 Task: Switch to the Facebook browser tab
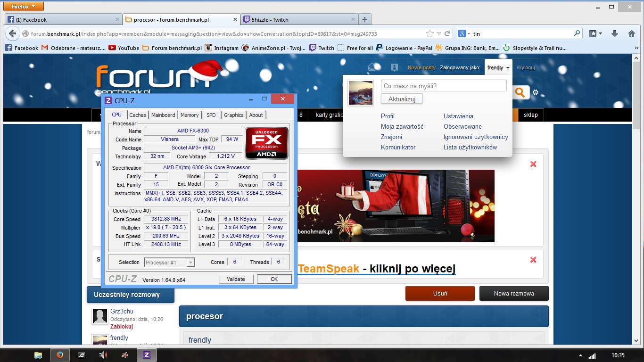[64, 20]
